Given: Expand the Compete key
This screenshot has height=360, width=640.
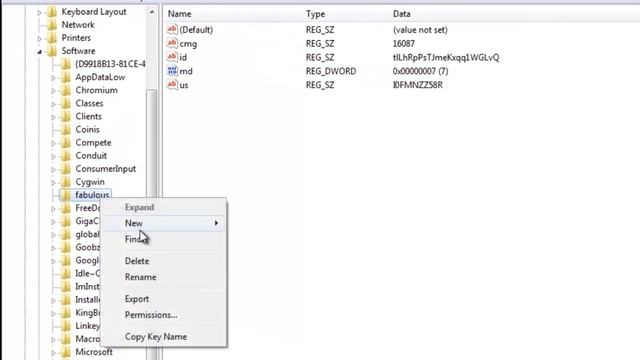Looking at the screenshot, I should tap(53, 143).
